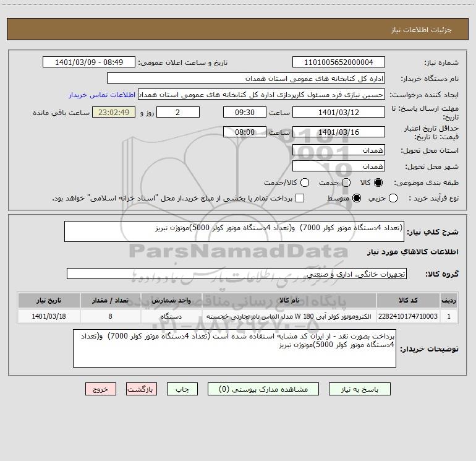476x461 pixels.
Task: Click announcement date field 1401/03/09 - 08:49
Action: click(x=89, y=62)
